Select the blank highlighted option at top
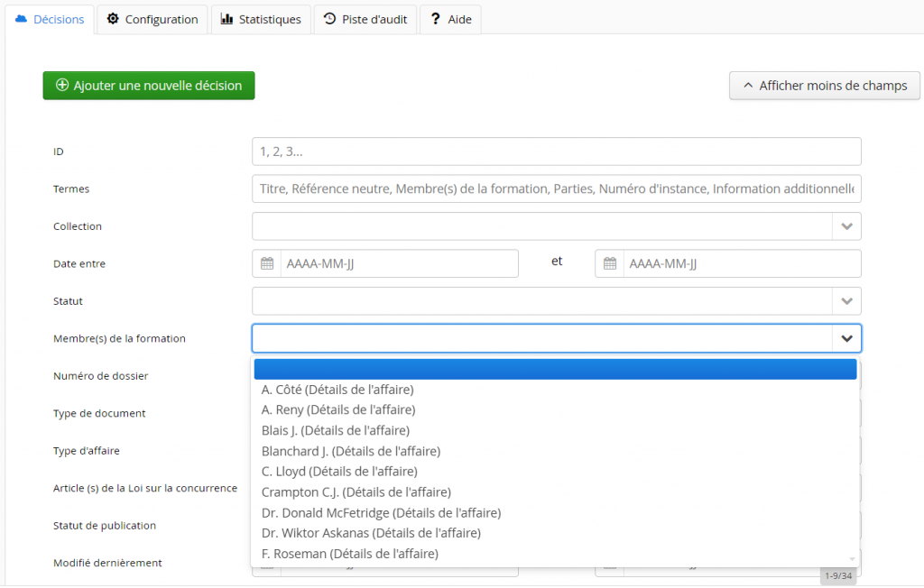Viewport: 924px width, 588px height. tap(555, 369)
